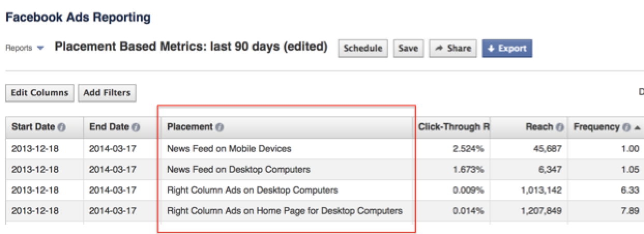Select 'Right Column Ads on Home Page' cell
644x234 pixels.
coord(287,211)
